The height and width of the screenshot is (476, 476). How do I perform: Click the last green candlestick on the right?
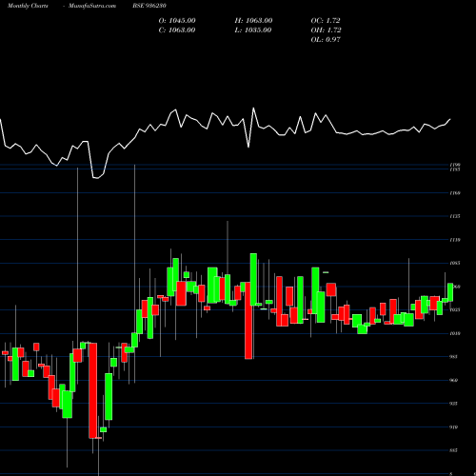click(x=450, y=292)
